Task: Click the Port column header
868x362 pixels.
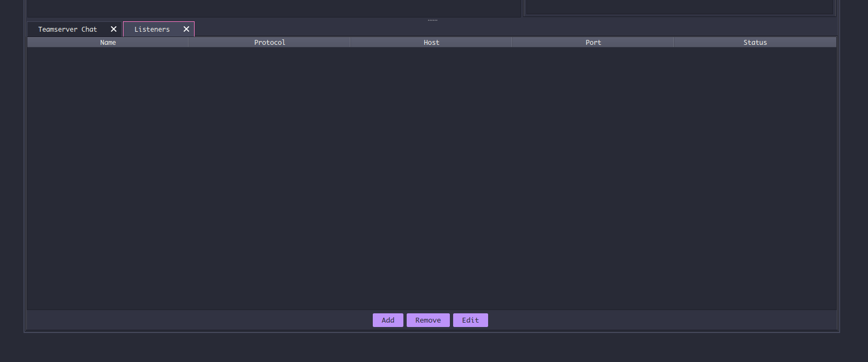Action: coord(593,43)
